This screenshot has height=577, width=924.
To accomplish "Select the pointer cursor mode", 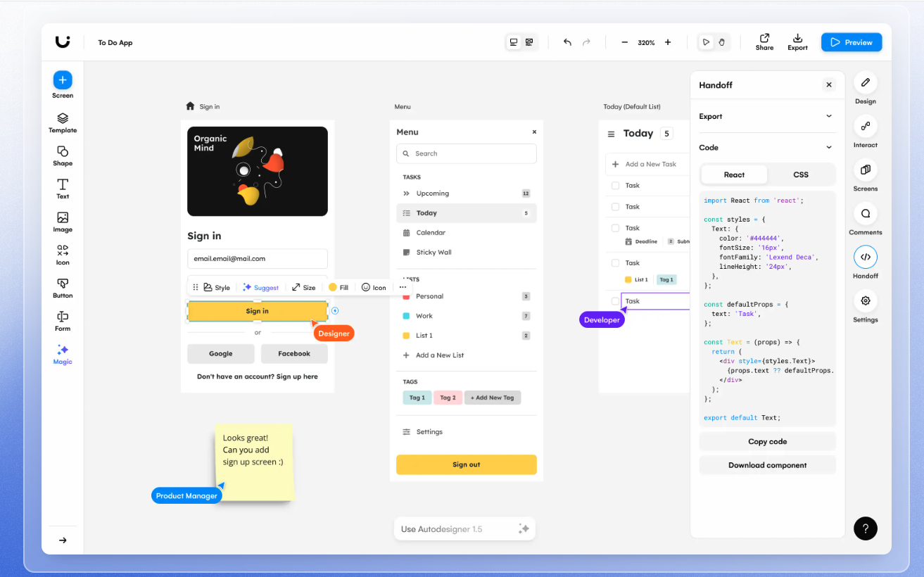I will 706,42.
